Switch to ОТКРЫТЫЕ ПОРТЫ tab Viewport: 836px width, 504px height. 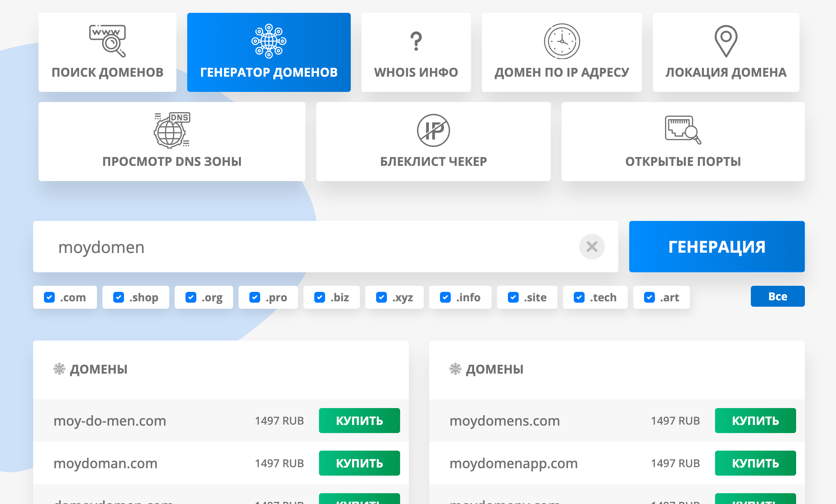coord(683,142)
